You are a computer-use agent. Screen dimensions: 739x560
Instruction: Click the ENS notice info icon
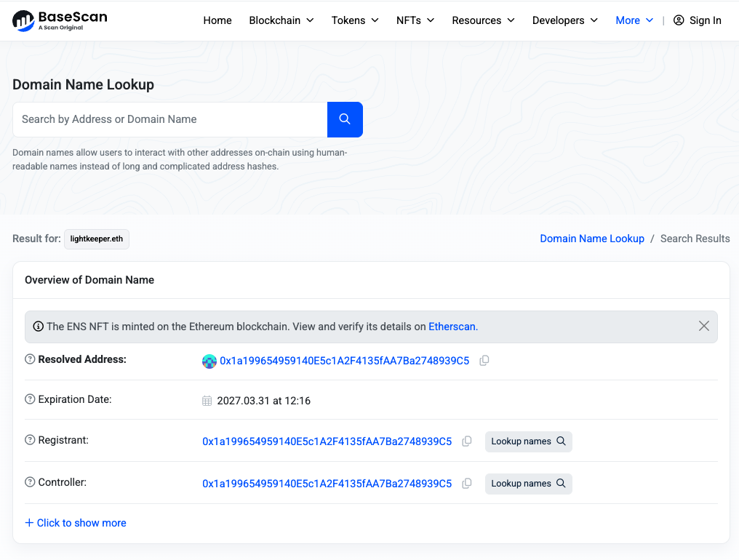pos(38,327)
